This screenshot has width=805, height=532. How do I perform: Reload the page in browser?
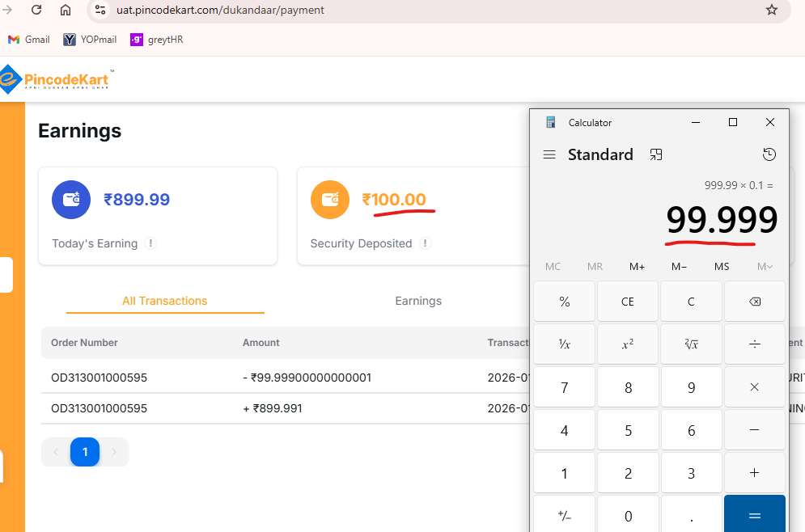point(36,11)
